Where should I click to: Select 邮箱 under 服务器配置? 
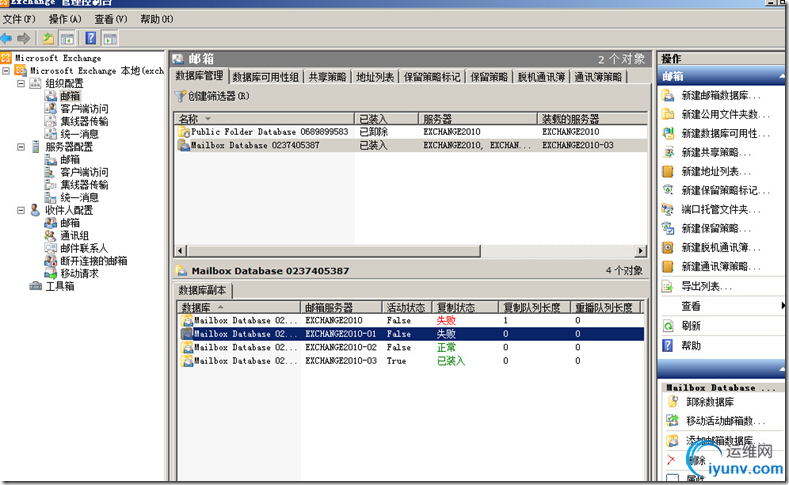tap(70, 159)
